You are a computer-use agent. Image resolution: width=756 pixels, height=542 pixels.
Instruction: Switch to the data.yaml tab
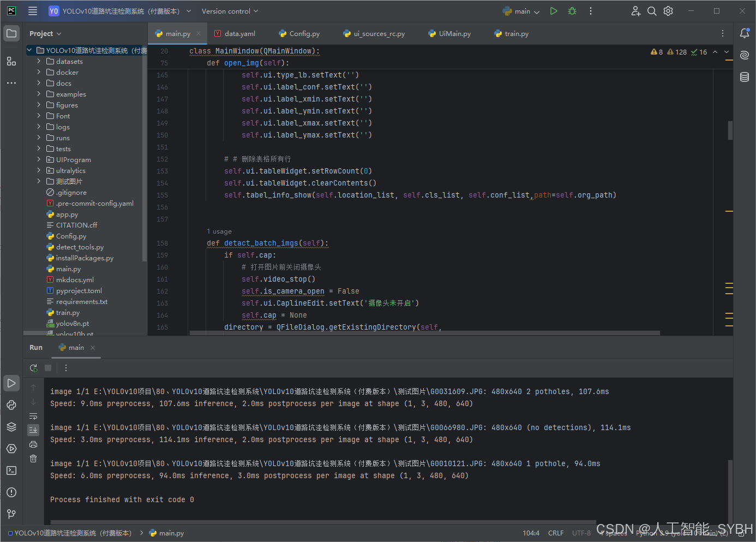[x=235, y=33]
